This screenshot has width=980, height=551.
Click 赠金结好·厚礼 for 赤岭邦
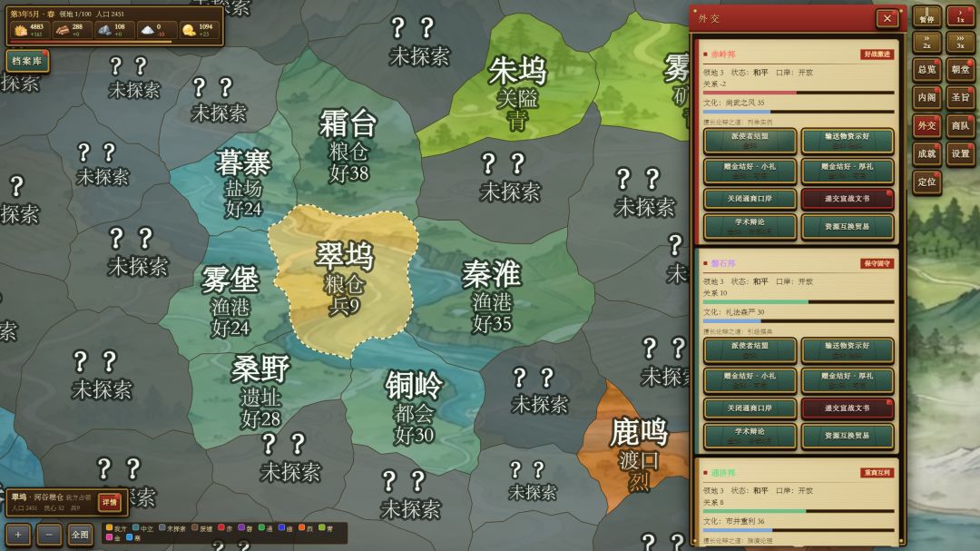[x=847, y=171]
